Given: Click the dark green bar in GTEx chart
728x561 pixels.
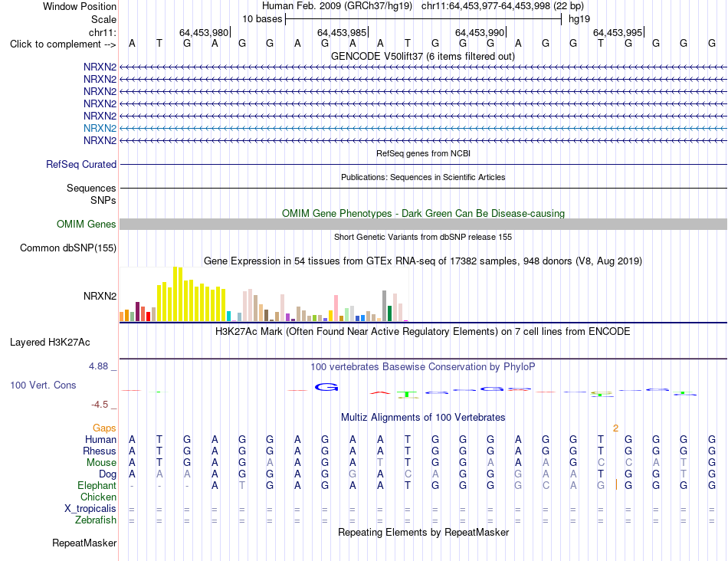Looking at the screenshot, I should click(389, 314).
